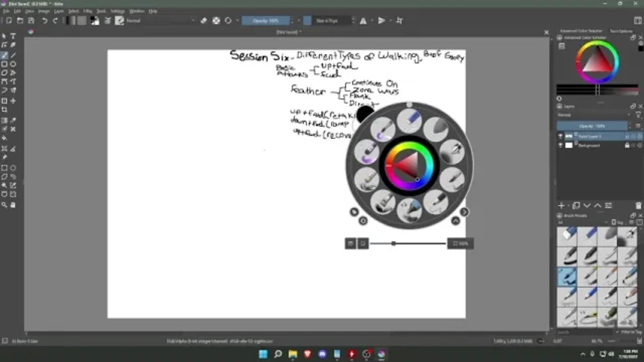Toggle lock on Background layer

(x=627, y=145)
